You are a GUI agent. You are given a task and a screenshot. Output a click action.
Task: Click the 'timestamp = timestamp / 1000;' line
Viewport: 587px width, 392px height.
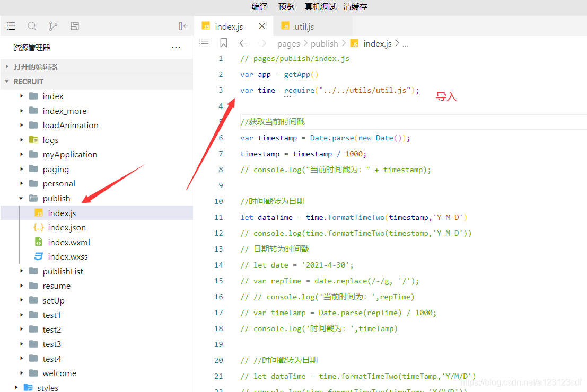click(x=303, y=154)
